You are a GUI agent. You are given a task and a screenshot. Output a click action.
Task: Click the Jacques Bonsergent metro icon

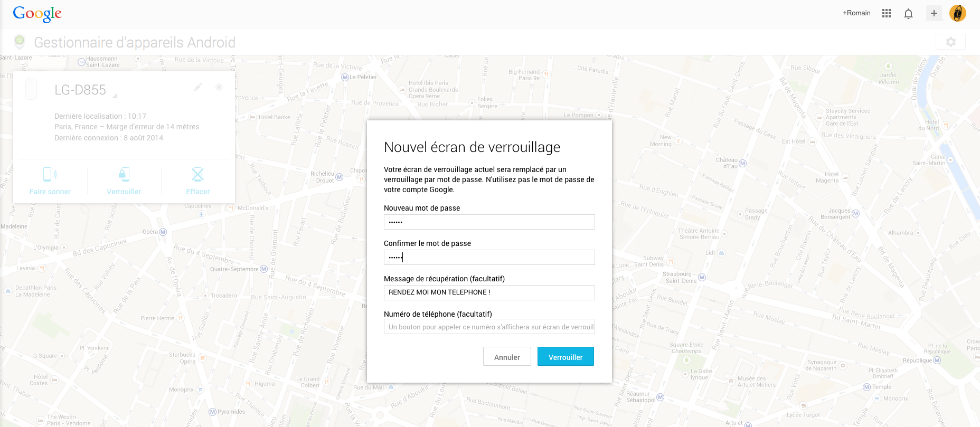pos(856,213)
